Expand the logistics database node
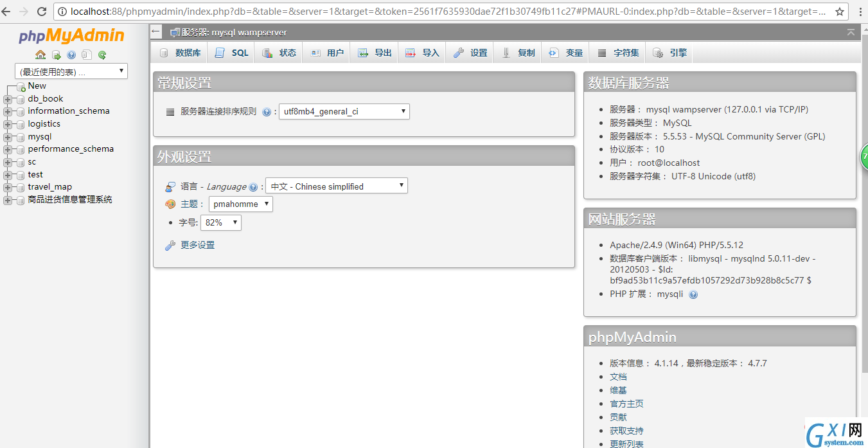 (x=8, y=124)
